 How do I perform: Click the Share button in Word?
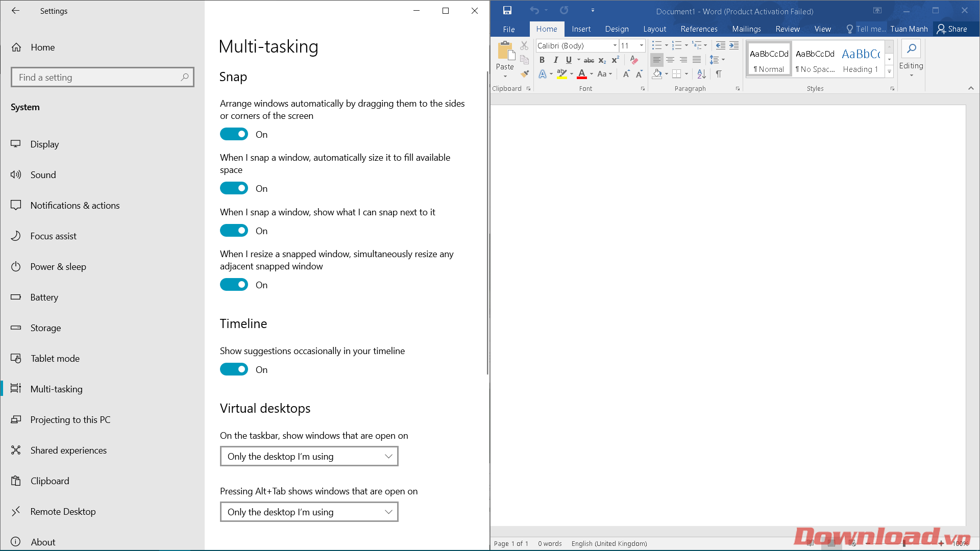coord(952,29)
